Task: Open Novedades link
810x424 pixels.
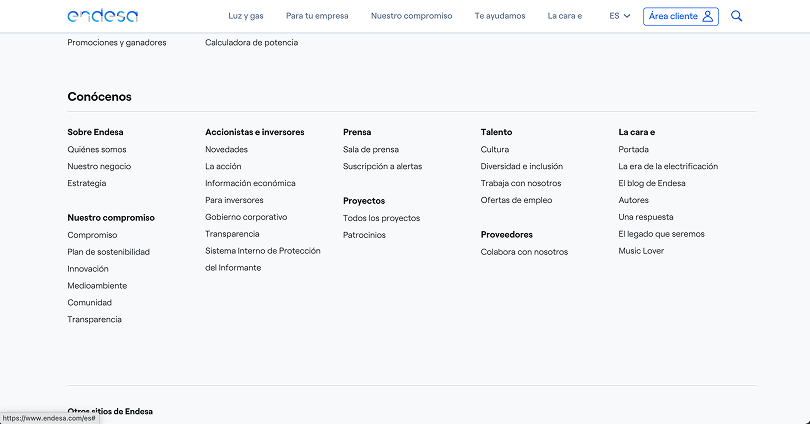Action: 226,149
